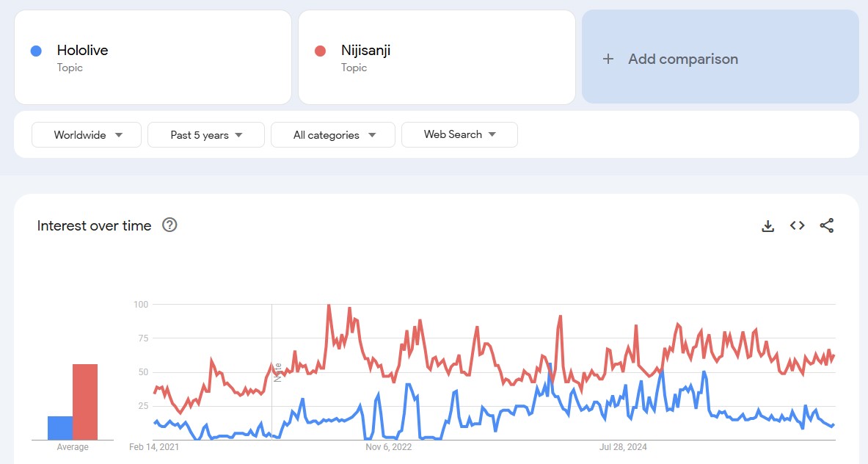Click the Add comparison button
Screen dimensions: 868x464
[721, 57]
